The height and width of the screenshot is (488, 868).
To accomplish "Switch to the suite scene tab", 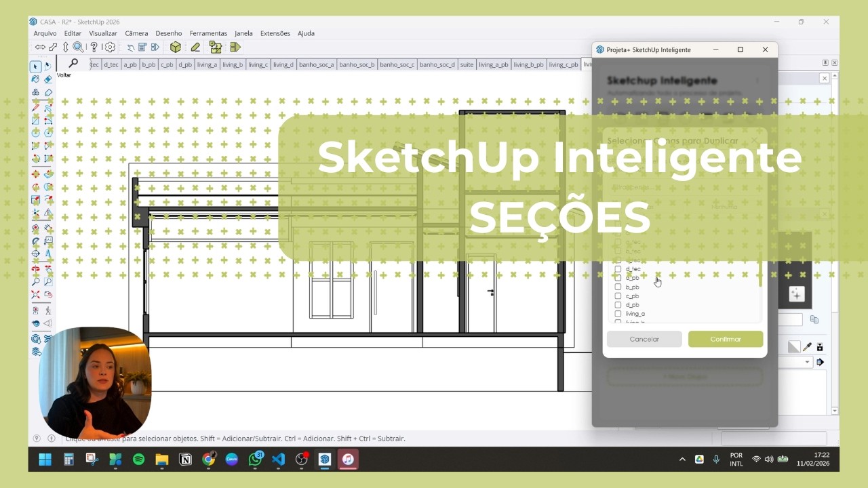I will pyautogui.click(x=467, y=64).
